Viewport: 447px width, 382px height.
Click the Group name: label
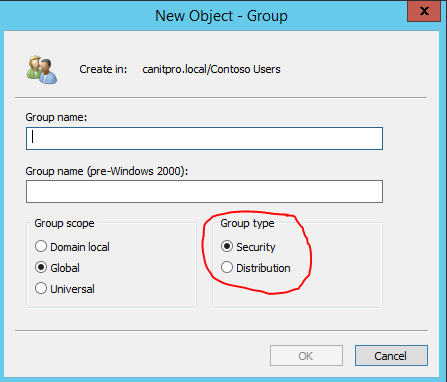point(56,117)
